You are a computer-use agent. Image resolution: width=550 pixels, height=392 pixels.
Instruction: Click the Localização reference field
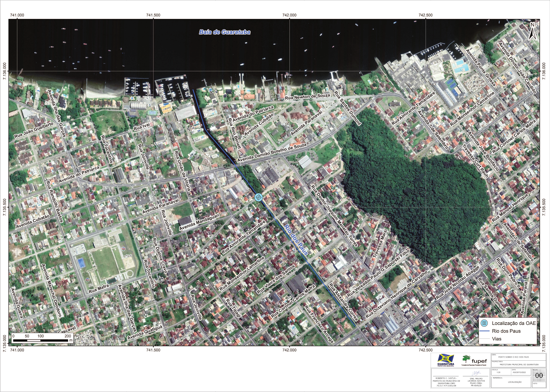click(515, 382)
